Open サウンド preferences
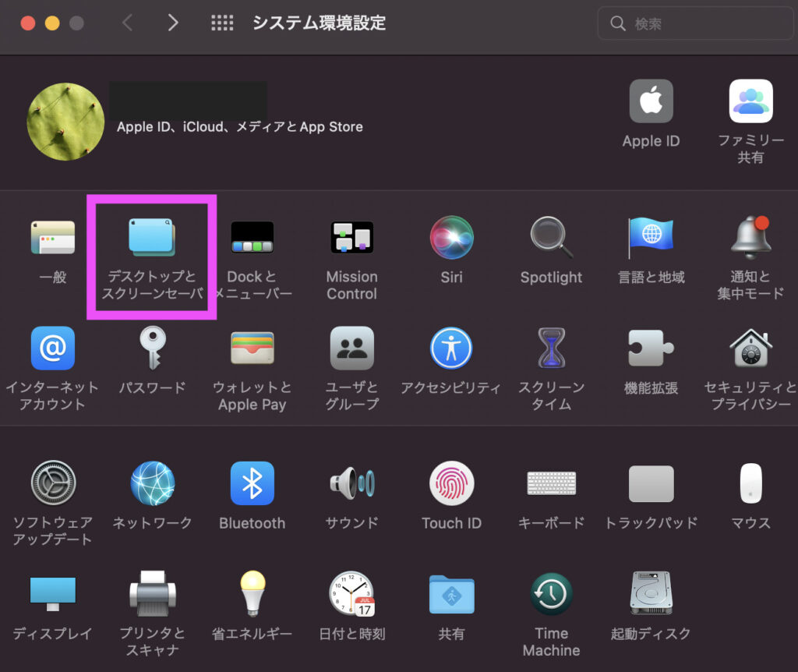The image size is (798, 672). (x=351, y=483)
